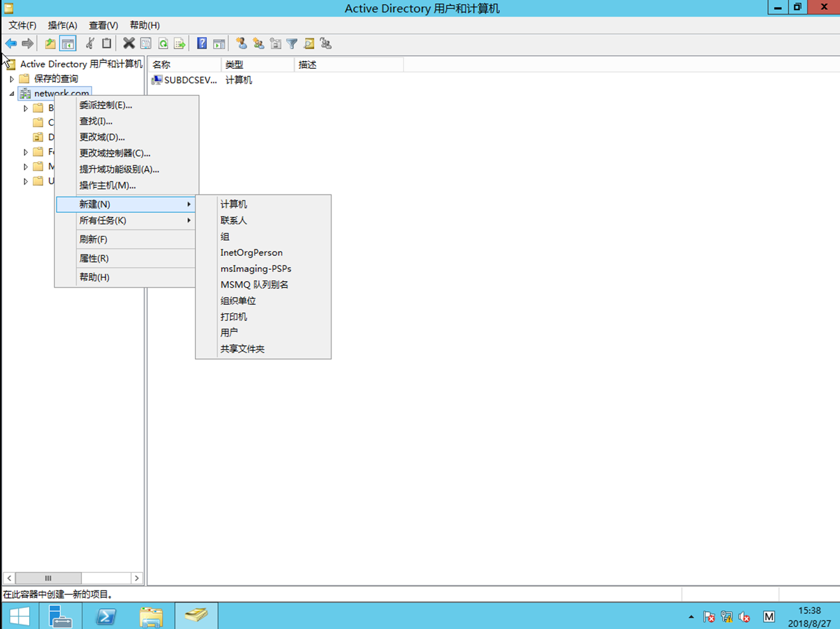Click 提升域功能级别(A)... menu entry

126,169
